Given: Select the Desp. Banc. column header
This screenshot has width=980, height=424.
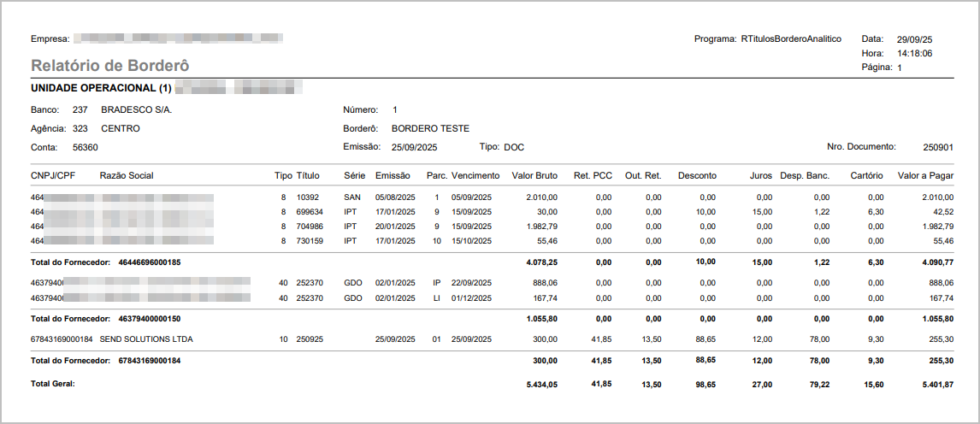Looking at the screenshot, I should (x=805, y=175).
